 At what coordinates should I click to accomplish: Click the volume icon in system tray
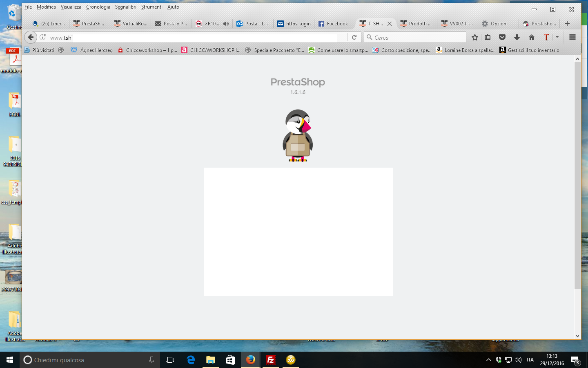coord(518,360)
